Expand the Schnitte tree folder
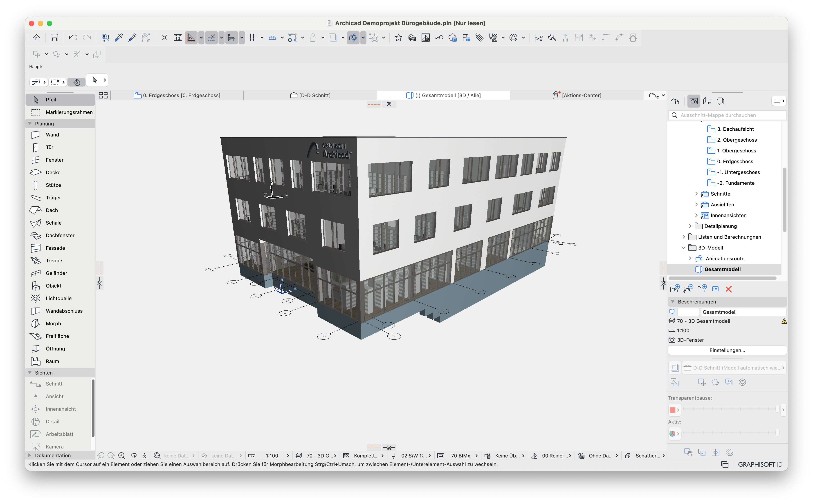 pos(696,194)
